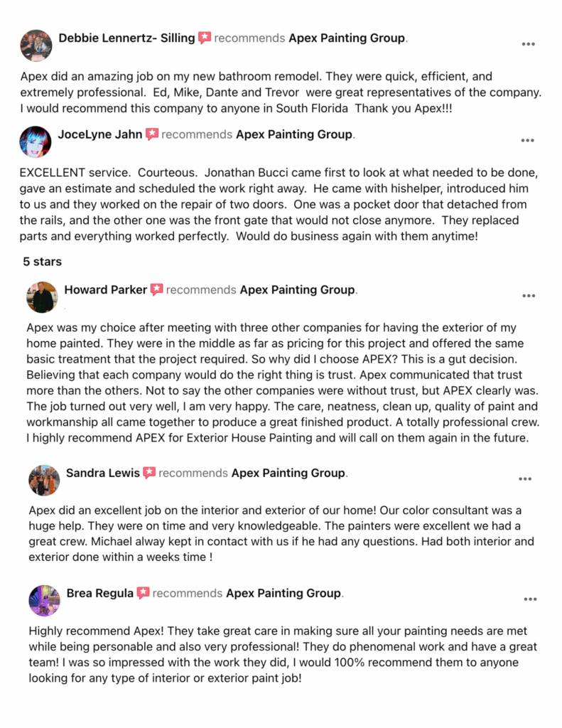
Task: Open Sandra Lewis's group photo avatar
Action: [x=44, y=480]
